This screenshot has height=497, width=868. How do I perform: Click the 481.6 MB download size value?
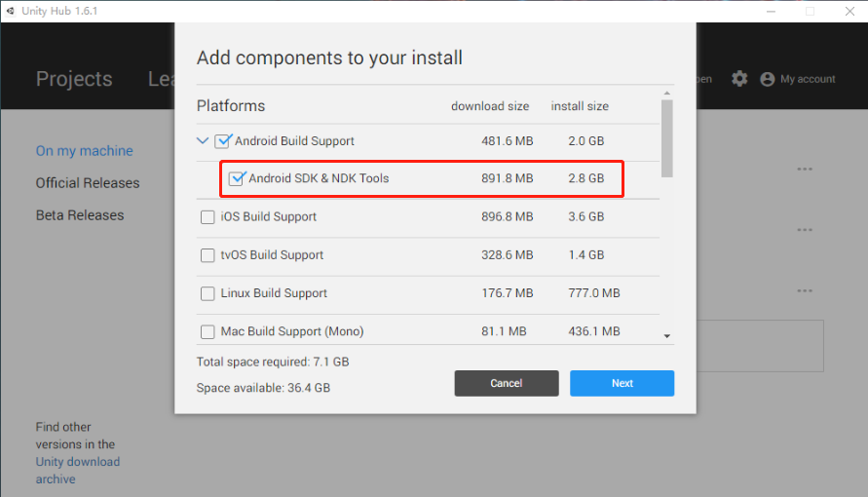click(x=508, y=140)
